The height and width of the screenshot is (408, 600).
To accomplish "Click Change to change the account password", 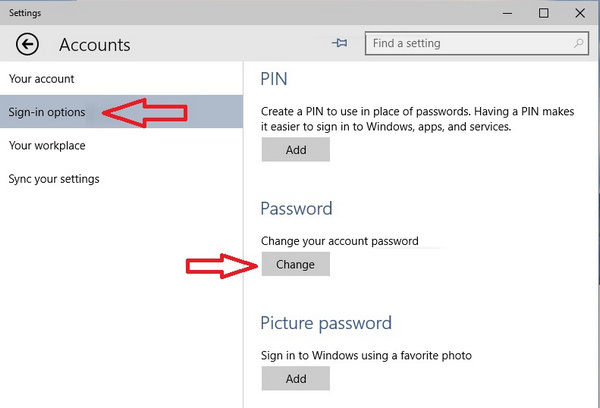I will coord(295,265).
